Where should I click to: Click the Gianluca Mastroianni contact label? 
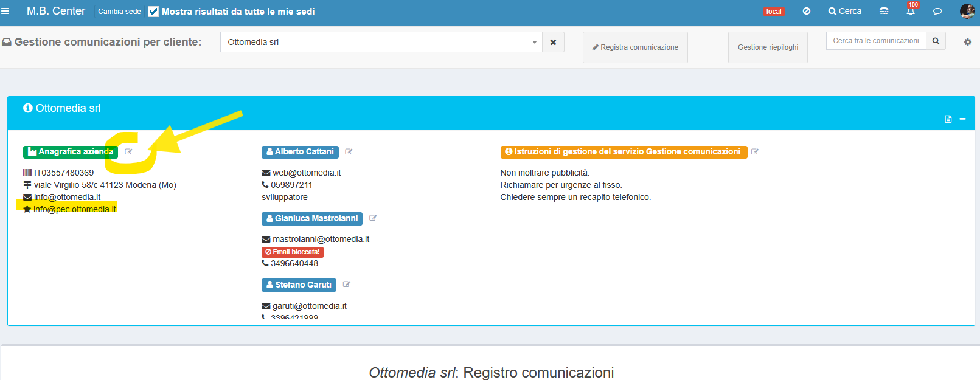point(312,218)
